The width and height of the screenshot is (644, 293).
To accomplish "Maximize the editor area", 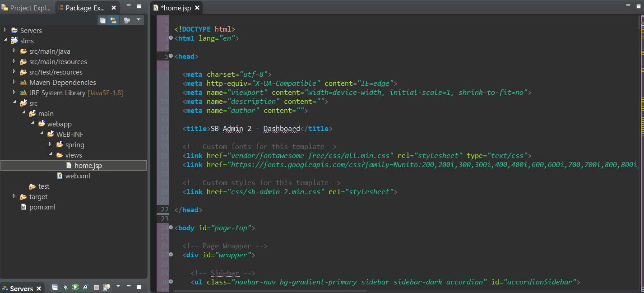I will 638,5.
